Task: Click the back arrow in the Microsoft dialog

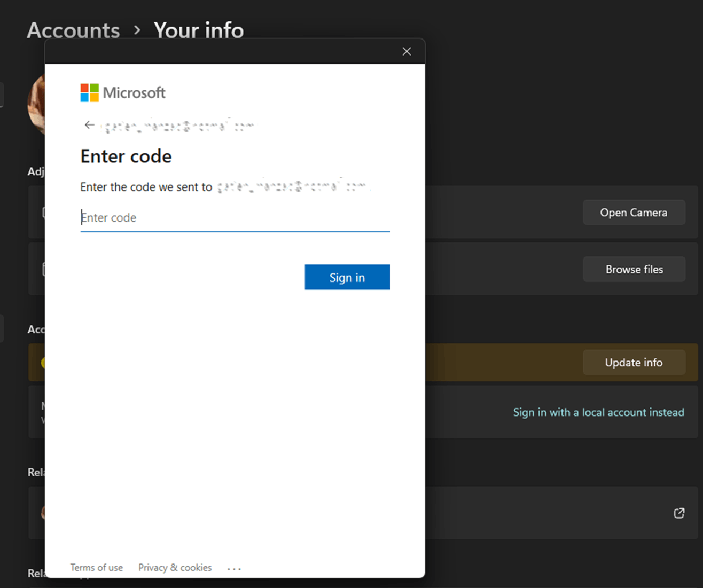Action: (89, 125)
